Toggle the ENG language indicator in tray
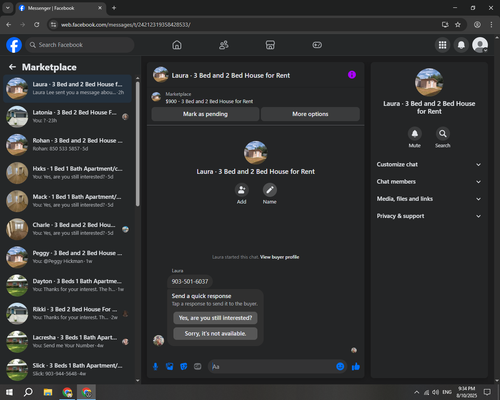The image size is (500, 400). pos(447,392)
